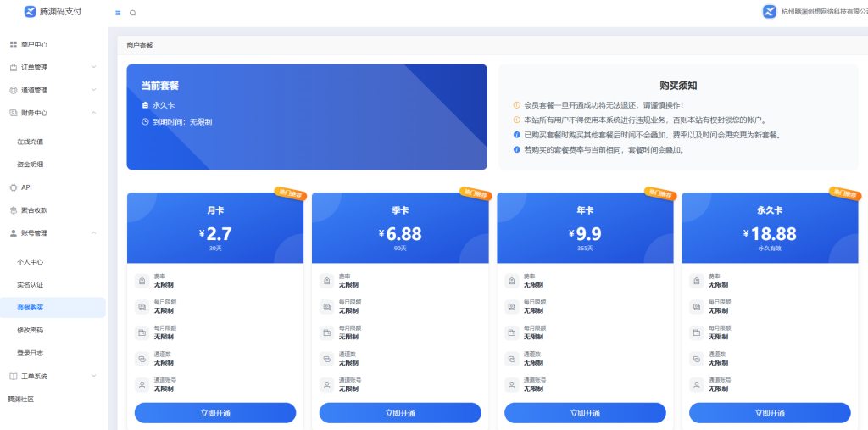The height and width of the screenshot is (430, 868).
Task: Click the 费率 icon in 月卡 card
Action: [142, 281]
